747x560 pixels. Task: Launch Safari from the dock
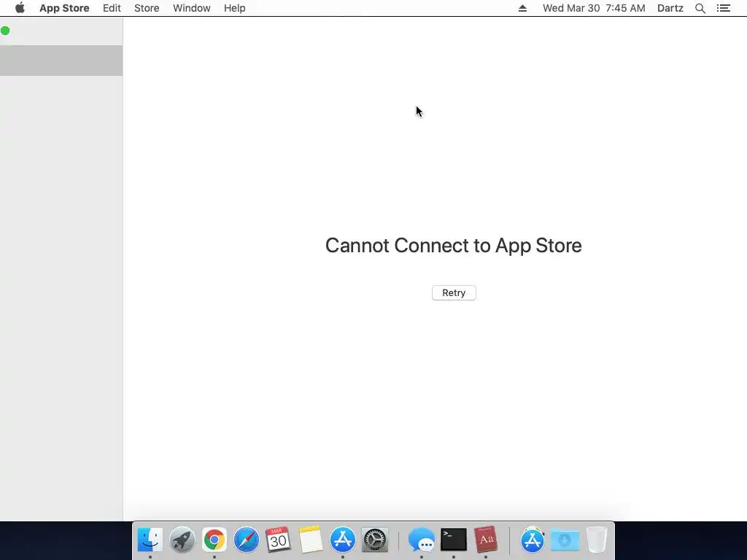[x=247, y=540]
